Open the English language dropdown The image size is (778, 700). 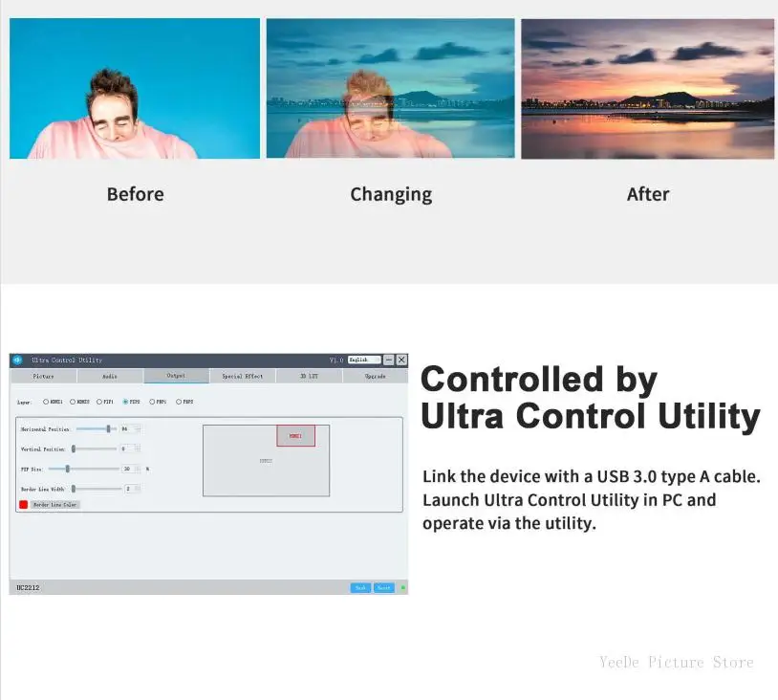coord(365,360)
